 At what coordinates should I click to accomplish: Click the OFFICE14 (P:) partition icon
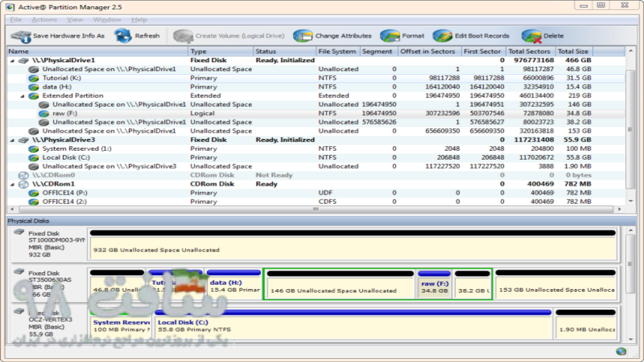tap(34, 193)
